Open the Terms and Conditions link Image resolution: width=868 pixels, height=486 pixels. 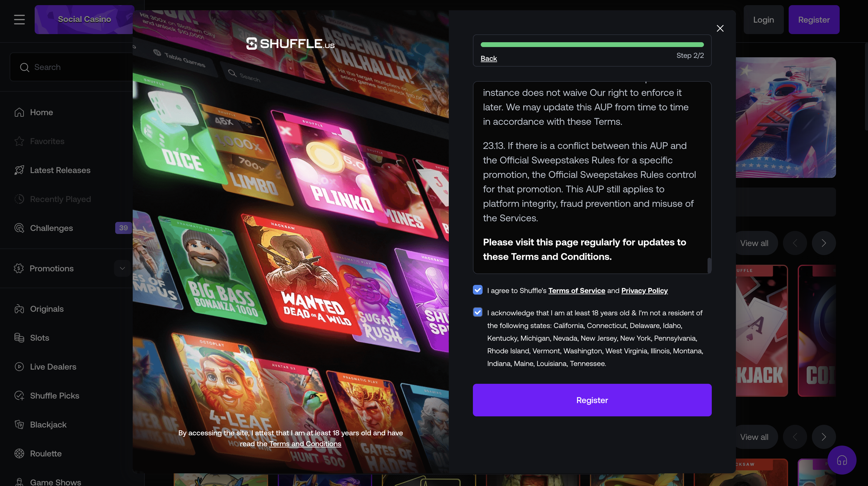[305, 444]
